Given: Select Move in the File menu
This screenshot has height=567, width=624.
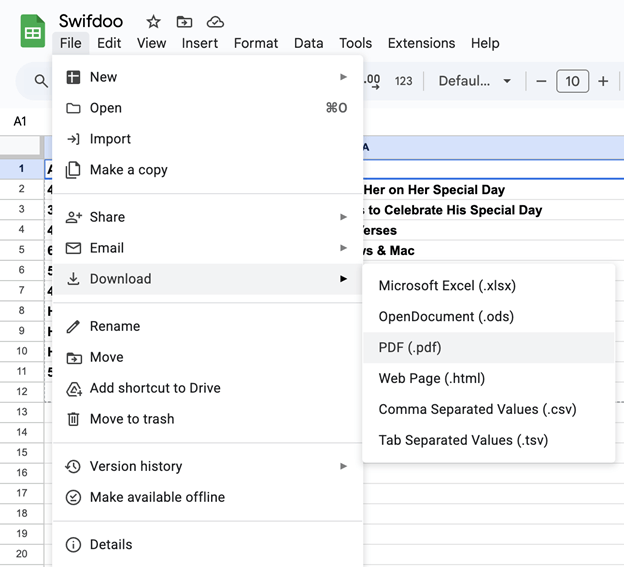Looking at the screenshot, I should (x=207, y=357).
